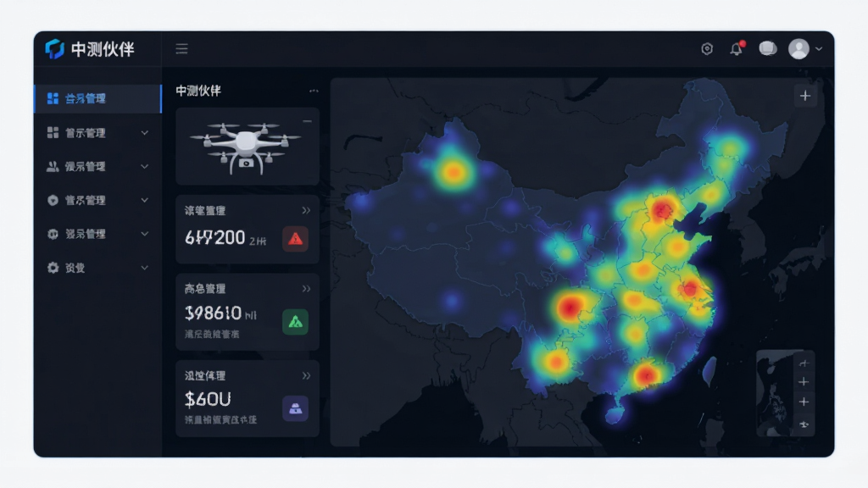868x488 pixels.
Task: Click the 中测伙伴 panel heading text
Action: point(198,91)
